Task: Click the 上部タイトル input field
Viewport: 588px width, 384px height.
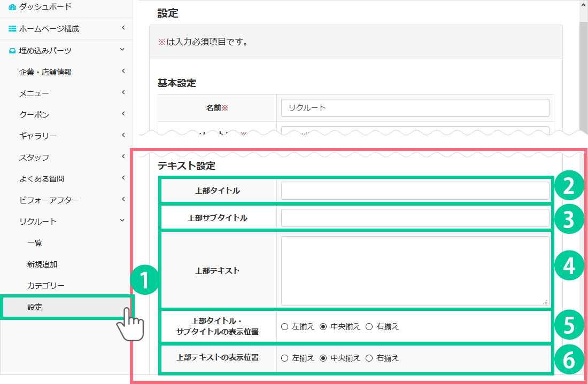Action: [415, 191]
